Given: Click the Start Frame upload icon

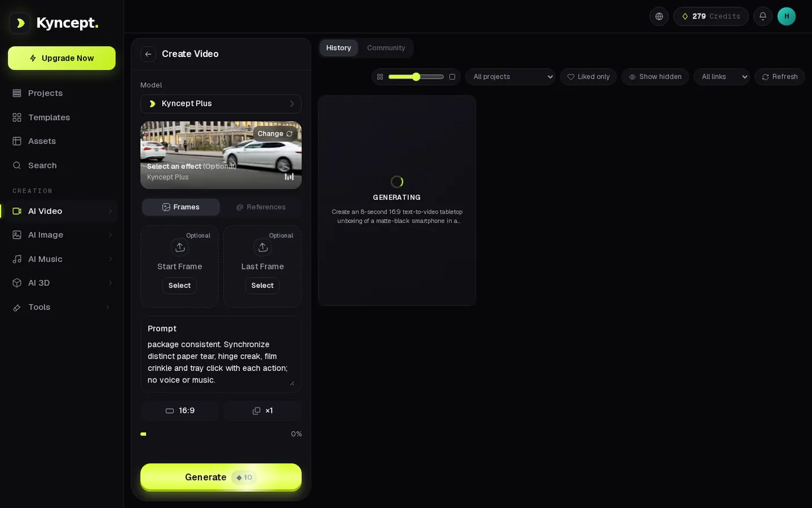Looking at the screenshot, I should [x=180, y=247].
